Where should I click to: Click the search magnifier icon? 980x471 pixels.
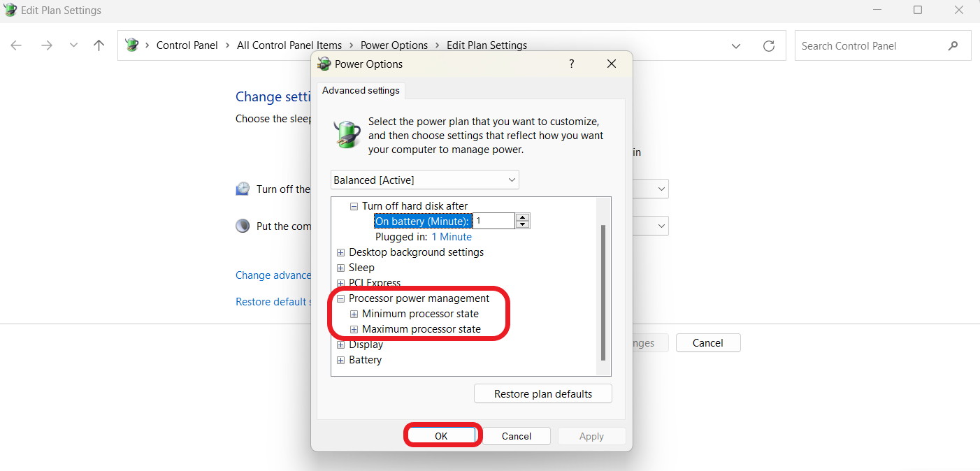point(953,46)
